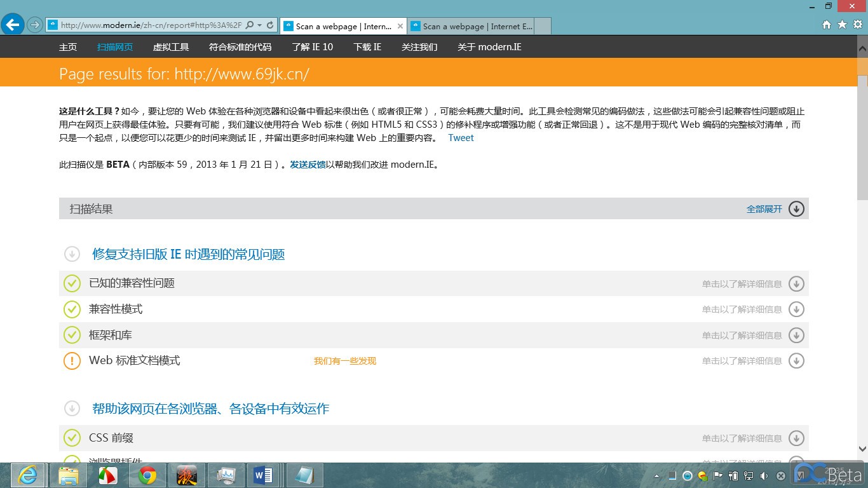Click the page scrollbar up arrow
Image resolution: width=868 pixels, height=488 pixels.
[x=862, y=47]
